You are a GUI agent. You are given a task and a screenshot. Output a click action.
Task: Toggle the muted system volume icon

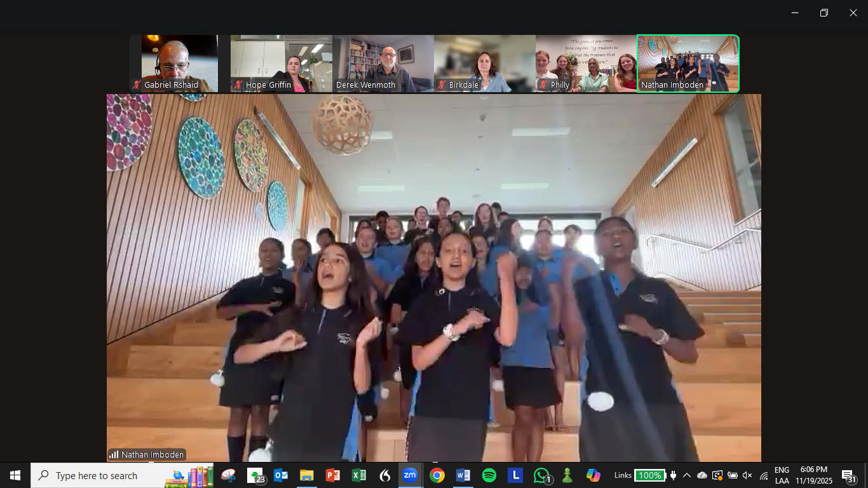tap(747, 475)
